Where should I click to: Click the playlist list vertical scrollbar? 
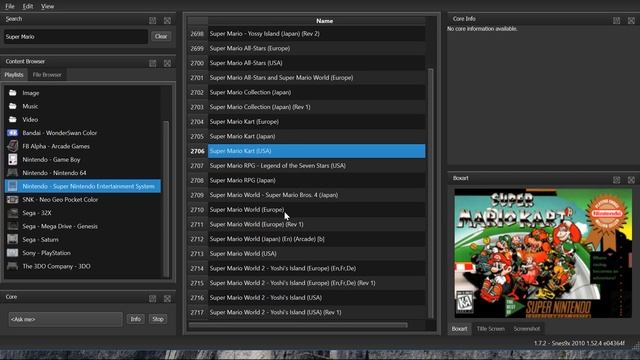coord(166,199)
